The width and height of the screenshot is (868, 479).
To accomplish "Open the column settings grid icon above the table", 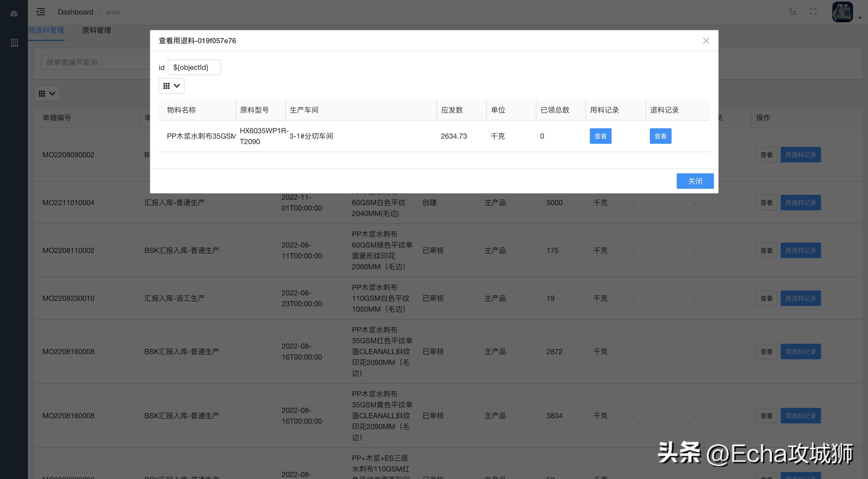I will coord(42,93).
